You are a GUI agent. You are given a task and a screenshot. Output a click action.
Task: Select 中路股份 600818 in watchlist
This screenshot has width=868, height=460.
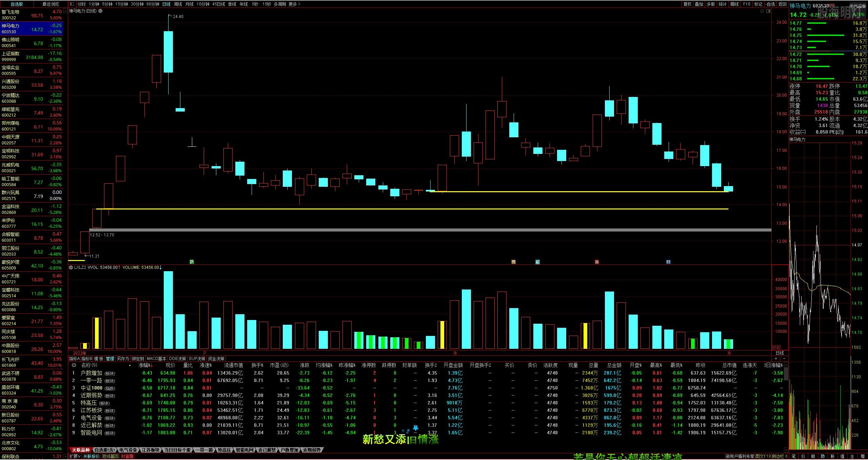[x=32, y=348]
